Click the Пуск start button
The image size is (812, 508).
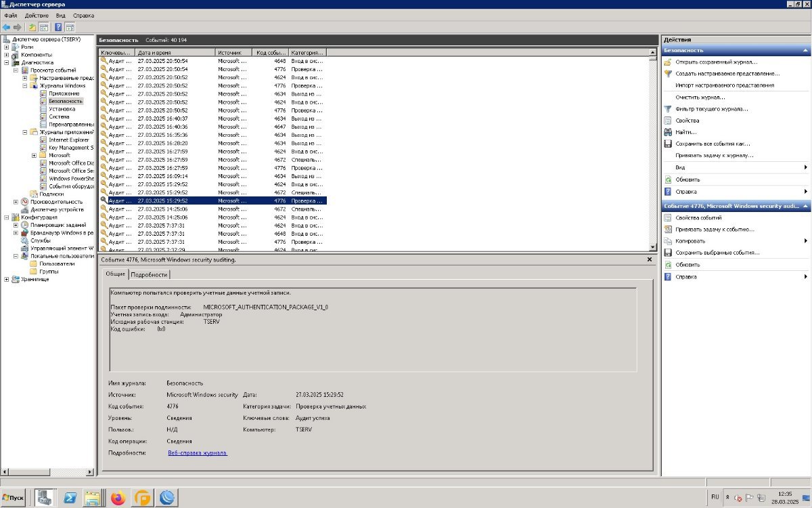pos(14,498)
